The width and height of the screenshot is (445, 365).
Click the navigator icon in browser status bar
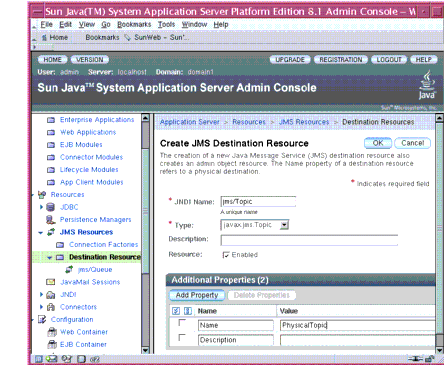(x=39, y=359)
